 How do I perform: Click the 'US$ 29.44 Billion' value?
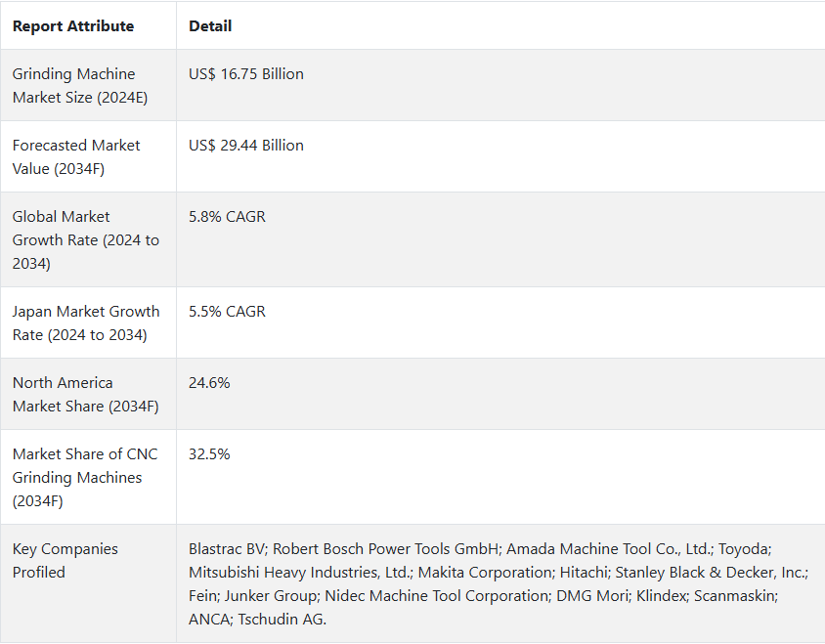pyautogui.click(x=245, y=146)
